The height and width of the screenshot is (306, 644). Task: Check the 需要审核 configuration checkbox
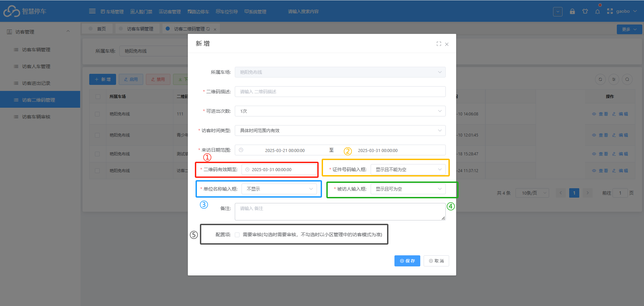click(237, 235)
